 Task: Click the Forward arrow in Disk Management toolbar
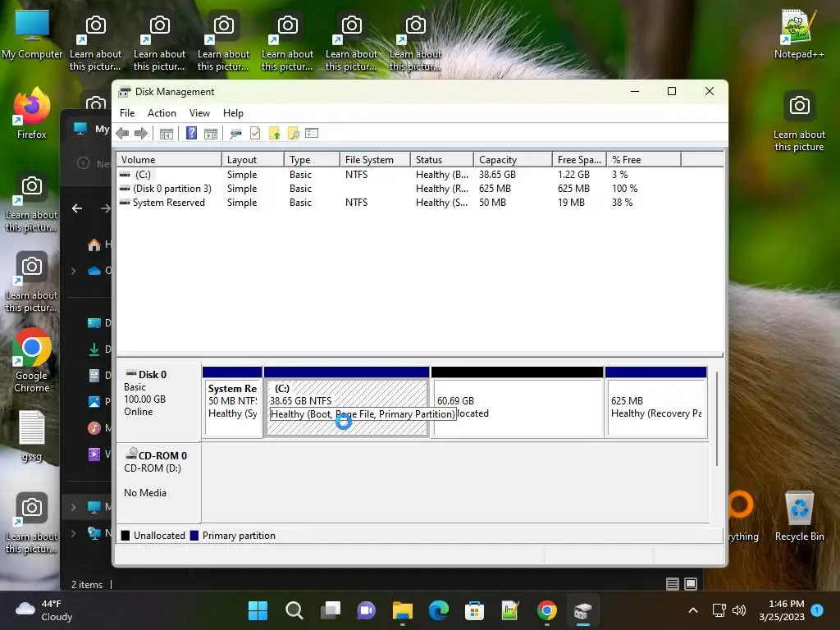pyautogui.click(x=141, y=134)
